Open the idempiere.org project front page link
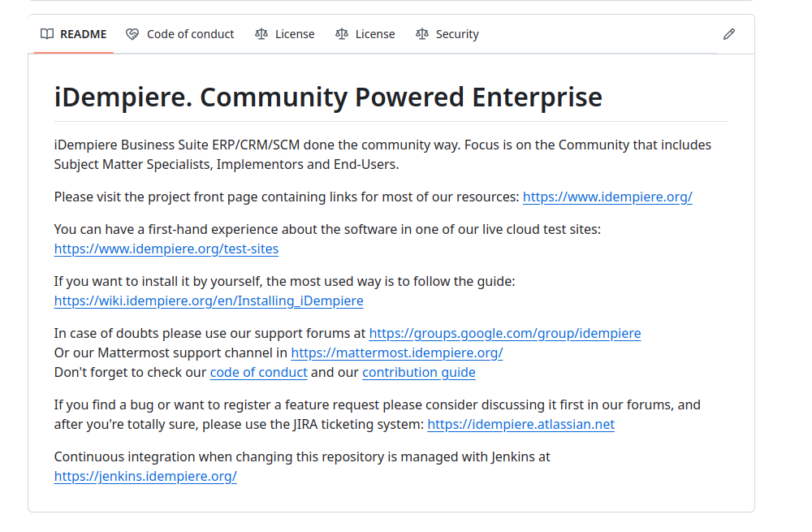 coord(607,197)
